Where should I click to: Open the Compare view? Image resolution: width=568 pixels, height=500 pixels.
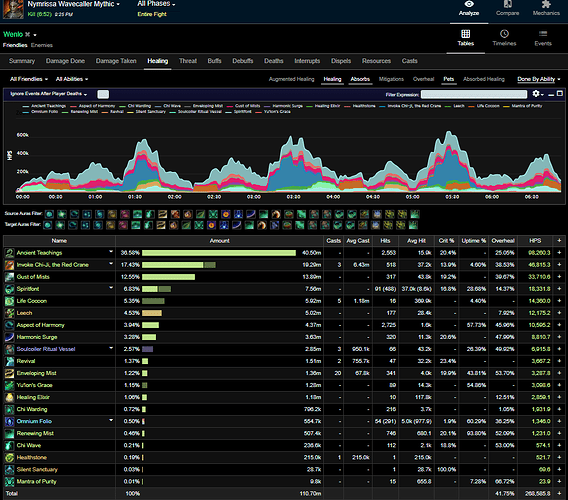point(507,8)
